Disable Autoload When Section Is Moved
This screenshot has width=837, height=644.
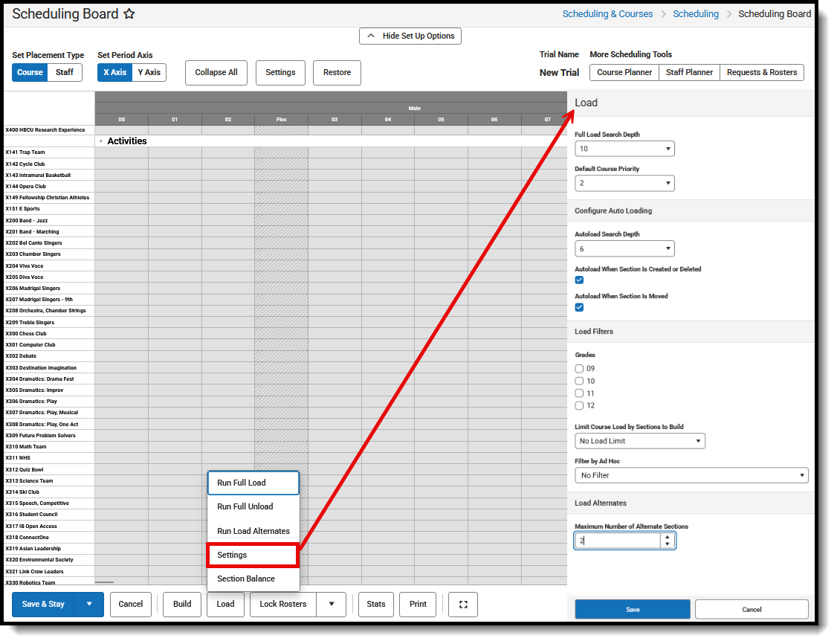(x=579, y=307)
